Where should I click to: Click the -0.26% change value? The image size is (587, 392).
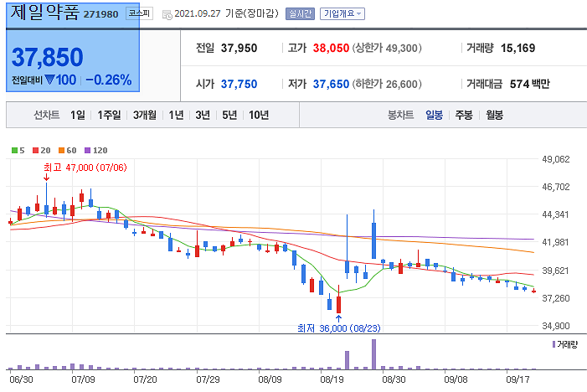109,80
